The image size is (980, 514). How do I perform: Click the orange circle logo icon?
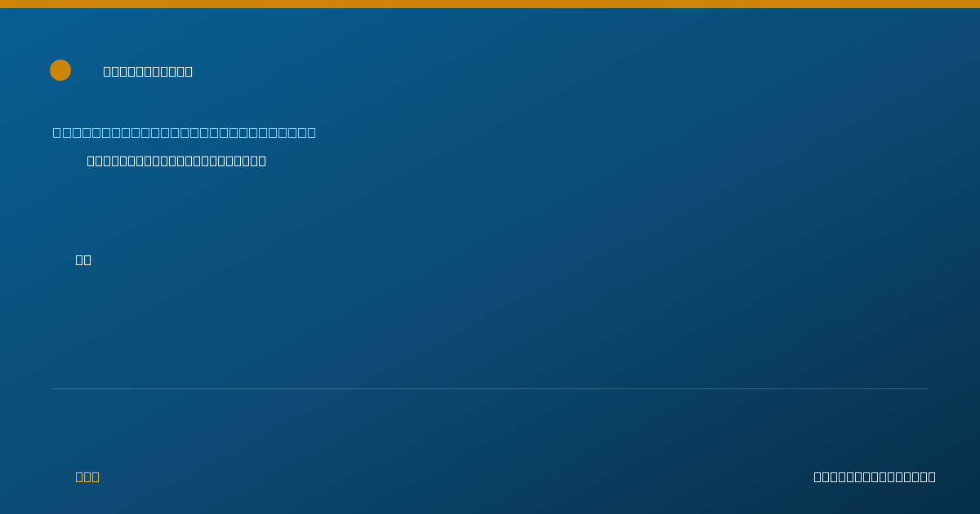pos(60,70)
